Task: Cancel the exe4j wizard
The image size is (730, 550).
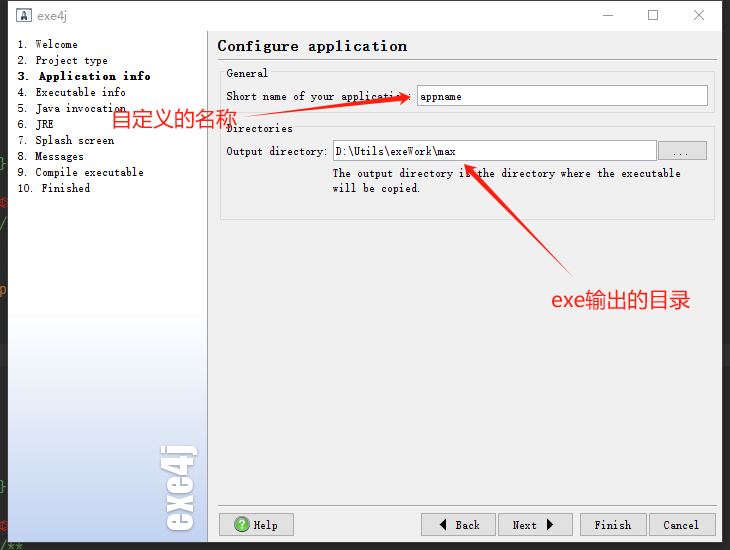Action: point(681,525)
